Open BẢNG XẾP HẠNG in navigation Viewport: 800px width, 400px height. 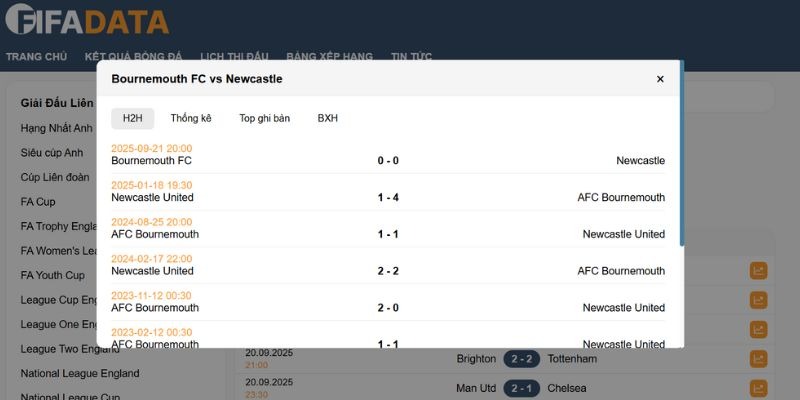[329, 56]
